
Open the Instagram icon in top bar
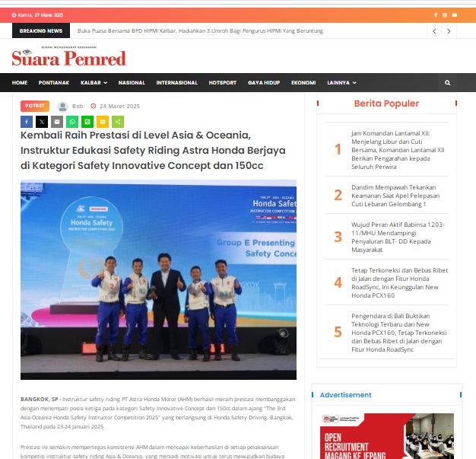(x=445, y=15)
